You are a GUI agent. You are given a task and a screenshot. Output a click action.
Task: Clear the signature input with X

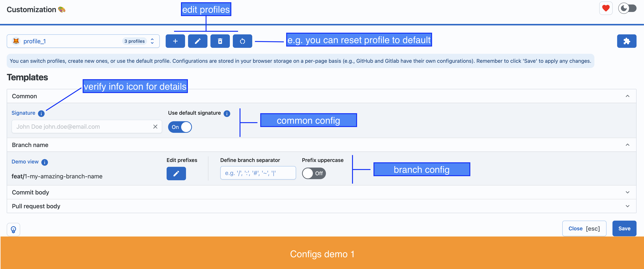click(155, 127)
